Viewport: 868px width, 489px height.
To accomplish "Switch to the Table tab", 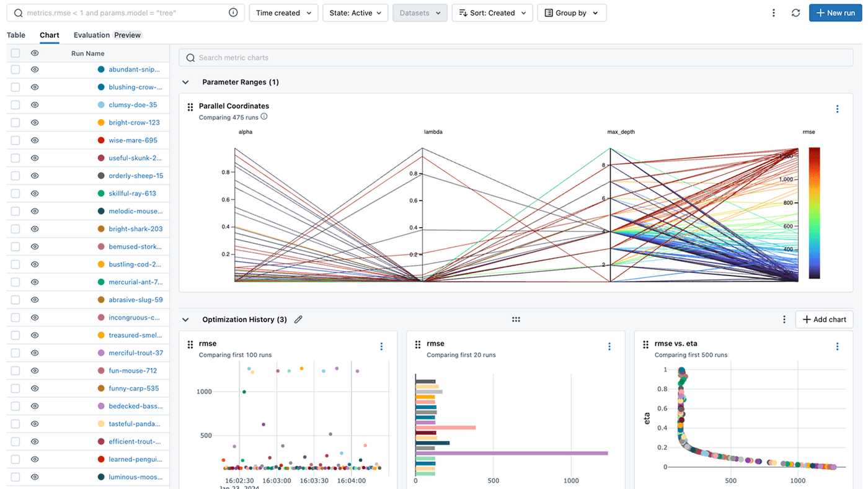I will click(15, 35).
